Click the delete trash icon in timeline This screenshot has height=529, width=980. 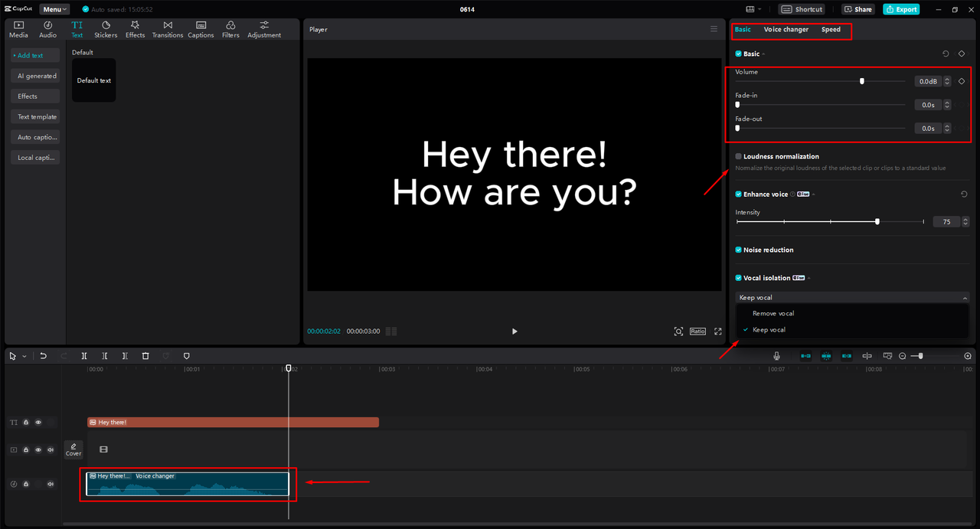tap(145, 356)
